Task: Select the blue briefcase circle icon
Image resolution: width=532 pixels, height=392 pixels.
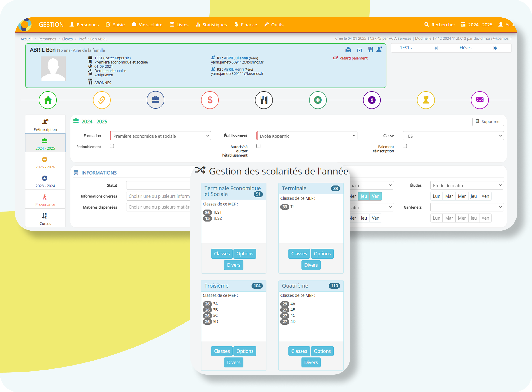Action: [156, 100]
